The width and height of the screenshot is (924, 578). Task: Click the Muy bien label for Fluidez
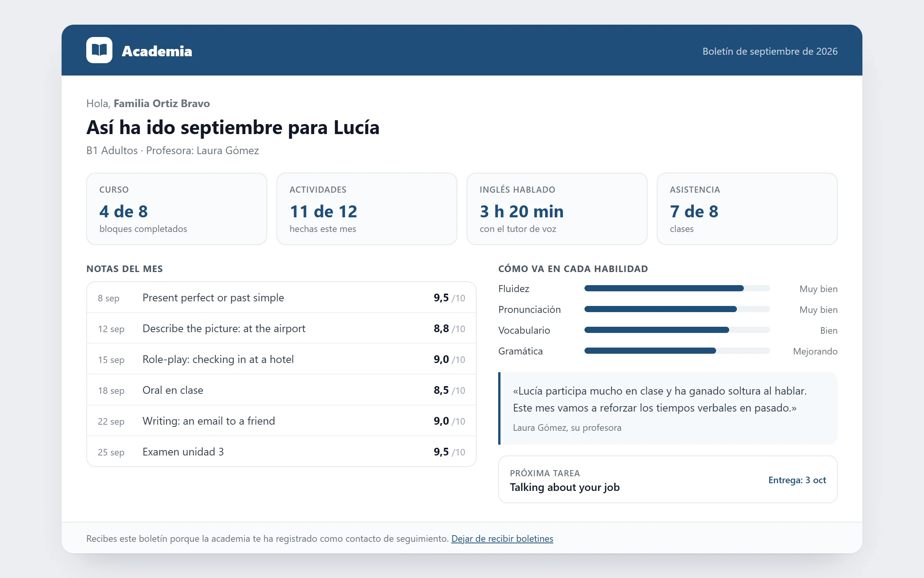pyautogui.click(x=818, y=289)
